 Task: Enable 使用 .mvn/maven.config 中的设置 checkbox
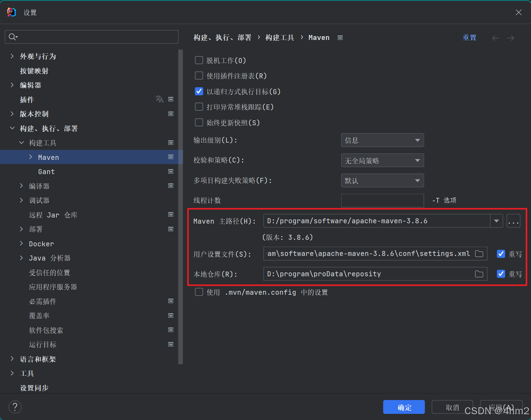coord(199,292)
